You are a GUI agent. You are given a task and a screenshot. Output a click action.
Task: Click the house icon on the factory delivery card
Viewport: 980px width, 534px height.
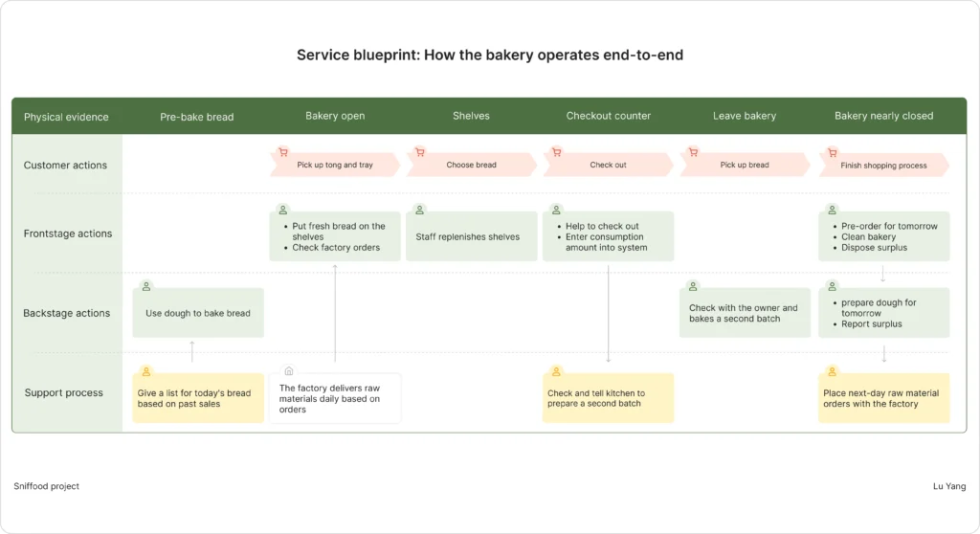point(289,370)
